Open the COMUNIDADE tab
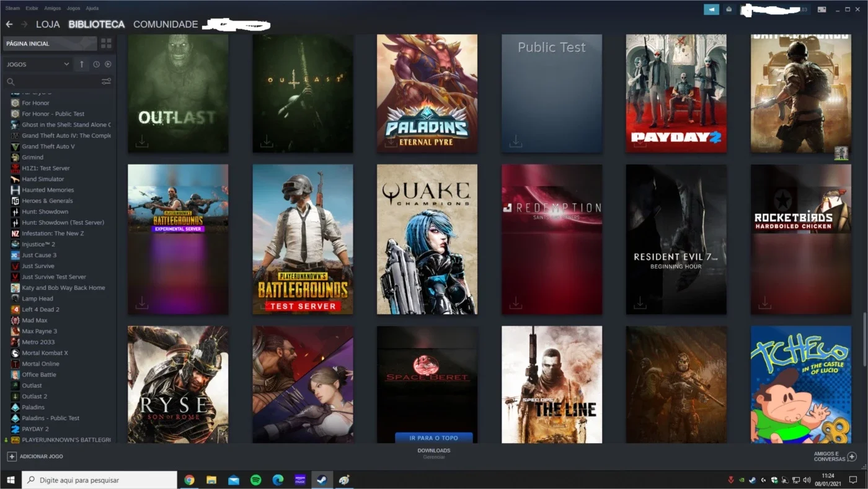 pyautogui.click(x=166, y=24)
